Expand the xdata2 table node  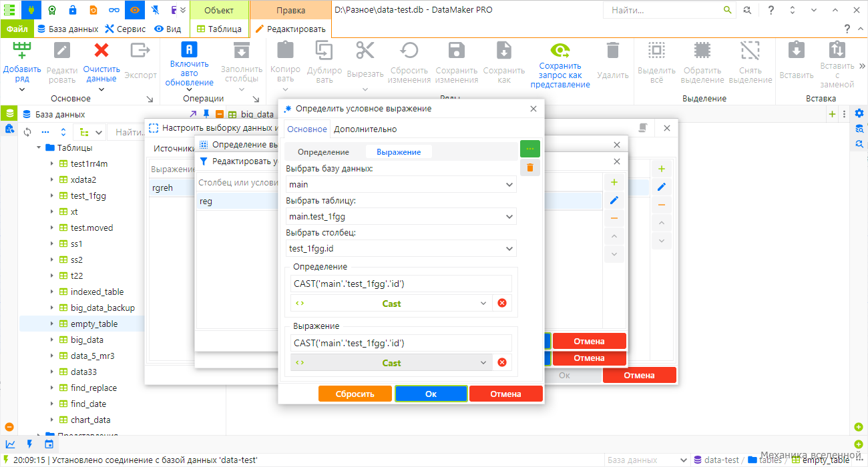click(52, 179)
